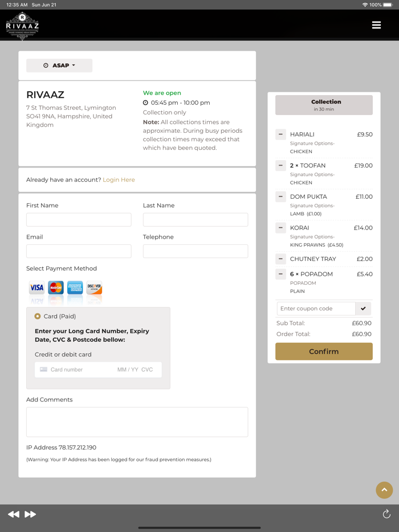Decrease TOOFAN quantity with minus button
The width and height of the screenshot is (399, 532).
coord(280,165)
